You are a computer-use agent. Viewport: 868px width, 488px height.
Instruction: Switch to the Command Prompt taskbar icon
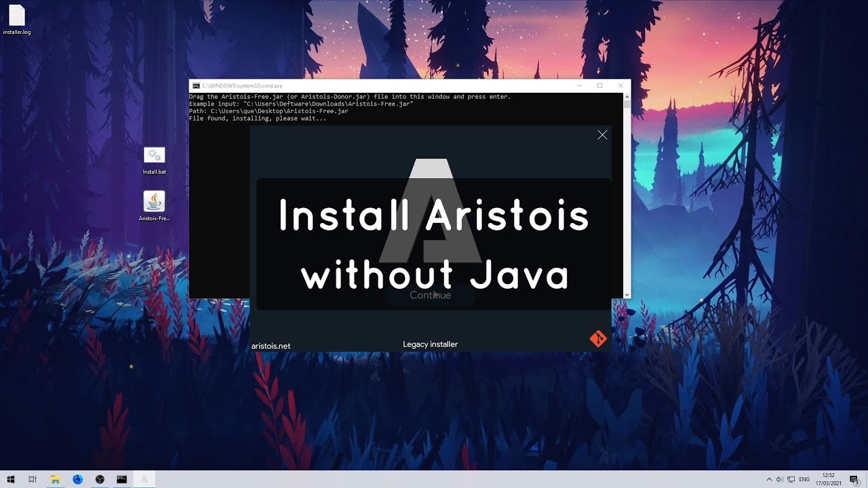coord(121,479)
